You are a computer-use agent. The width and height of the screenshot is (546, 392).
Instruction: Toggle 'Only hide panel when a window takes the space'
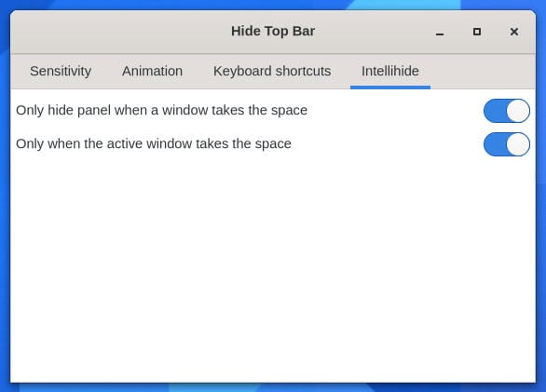click(x=507, y=111)
